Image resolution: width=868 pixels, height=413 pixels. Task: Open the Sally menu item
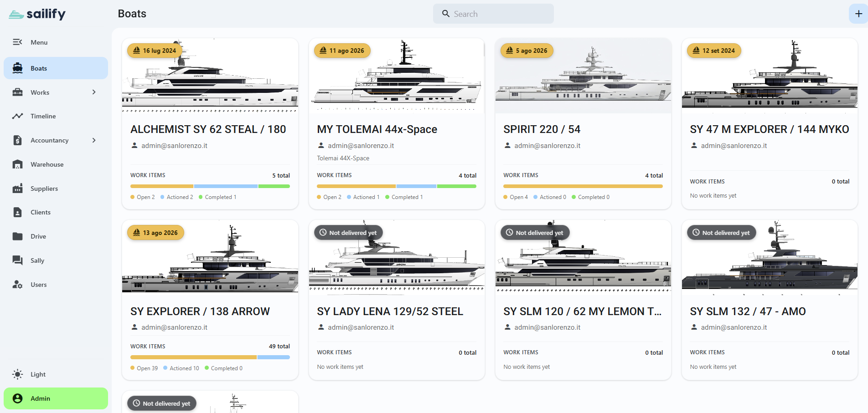(x=56, y=260)
